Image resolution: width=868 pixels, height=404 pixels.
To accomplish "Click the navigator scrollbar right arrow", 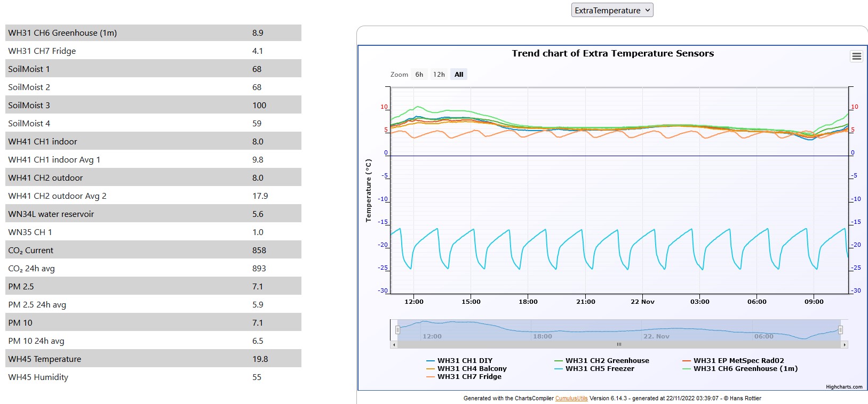I will pos(844,345).
